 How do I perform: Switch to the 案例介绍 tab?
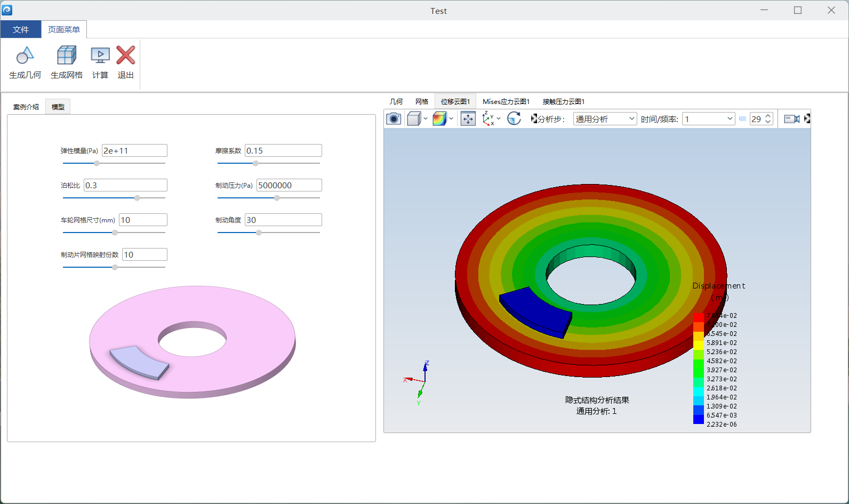tap(26, 107)
